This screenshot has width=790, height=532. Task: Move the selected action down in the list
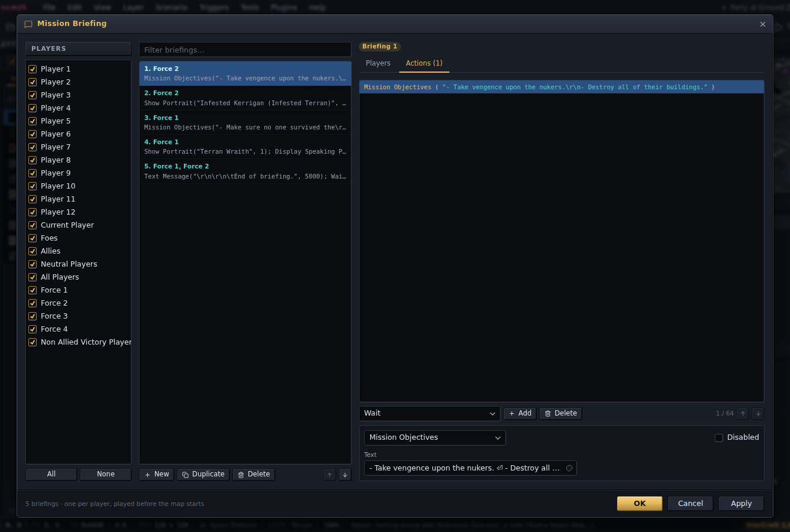(758, 414)
